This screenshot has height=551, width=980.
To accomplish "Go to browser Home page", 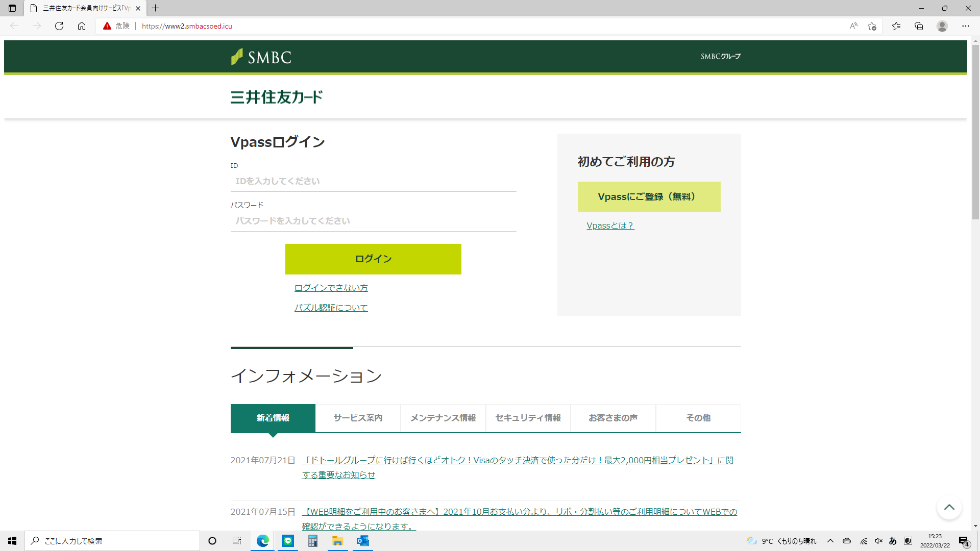I will pos(82,26).
